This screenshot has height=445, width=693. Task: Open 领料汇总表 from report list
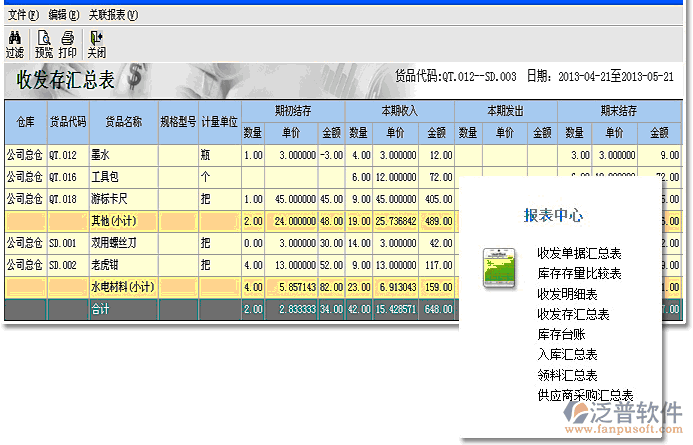[x=567, y=375]
